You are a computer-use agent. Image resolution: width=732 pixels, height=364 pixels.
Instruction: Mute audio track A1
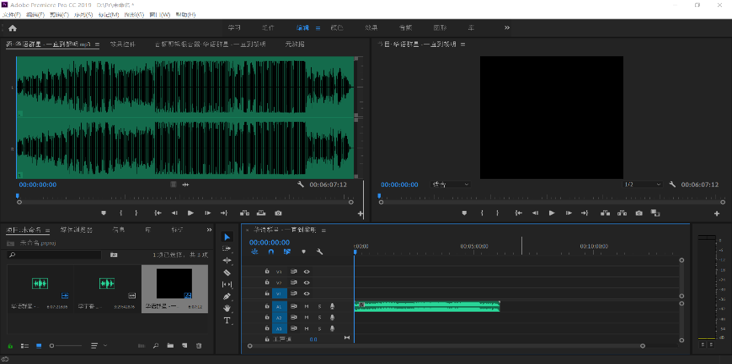point(307,306)
